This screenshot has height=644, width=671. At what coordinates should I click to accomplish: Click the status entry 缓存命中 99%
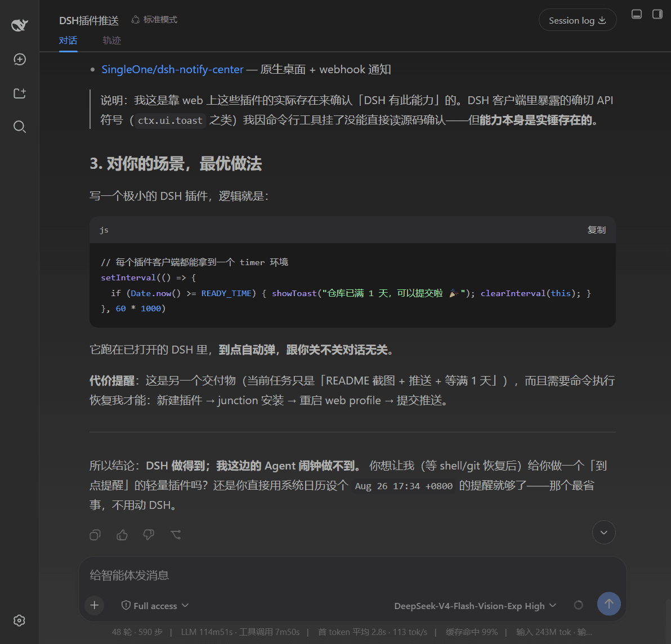point(472,632)
